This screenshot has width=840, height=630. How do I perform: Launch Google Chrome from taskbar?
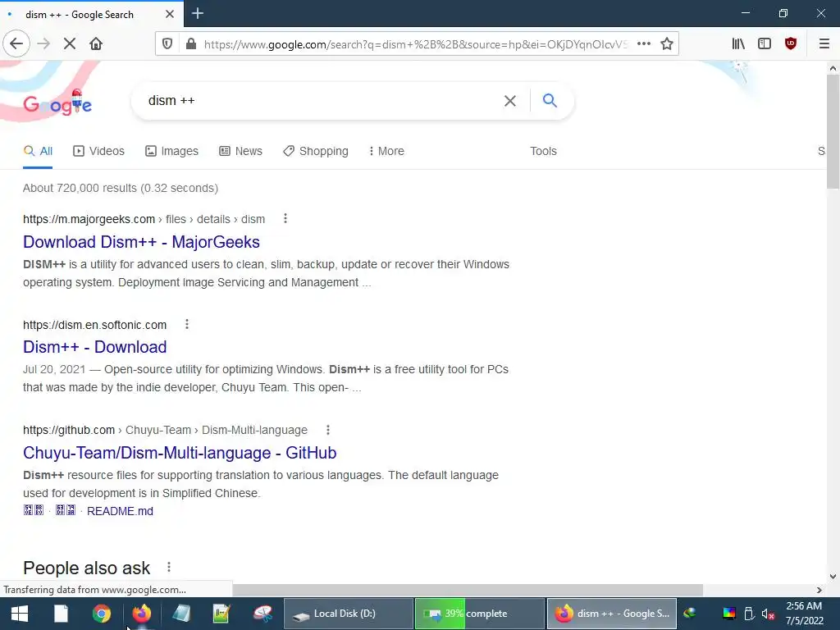pyautogui.click(x=101, y=614)
